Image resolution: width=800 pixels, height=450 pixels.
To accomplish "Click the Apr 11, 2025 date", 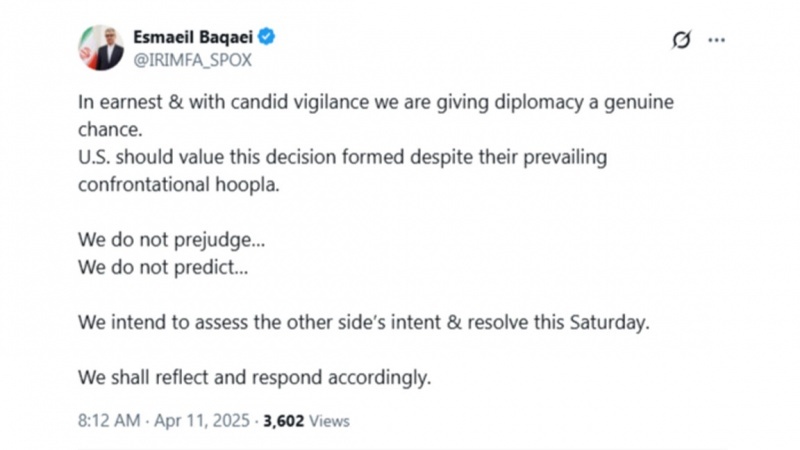I will click(202, 421).
